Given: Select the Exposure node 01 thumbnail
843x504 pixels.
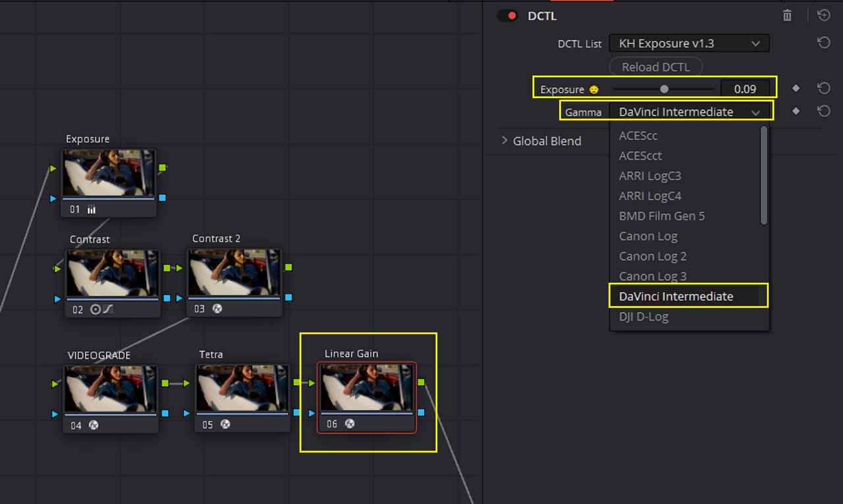Looking at the screenshot, I should tap(109, 172).
